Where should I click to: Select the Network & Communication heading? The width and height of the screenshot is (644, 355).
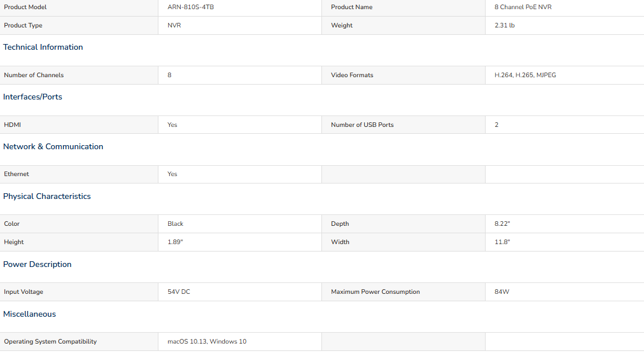pos(53,146)
